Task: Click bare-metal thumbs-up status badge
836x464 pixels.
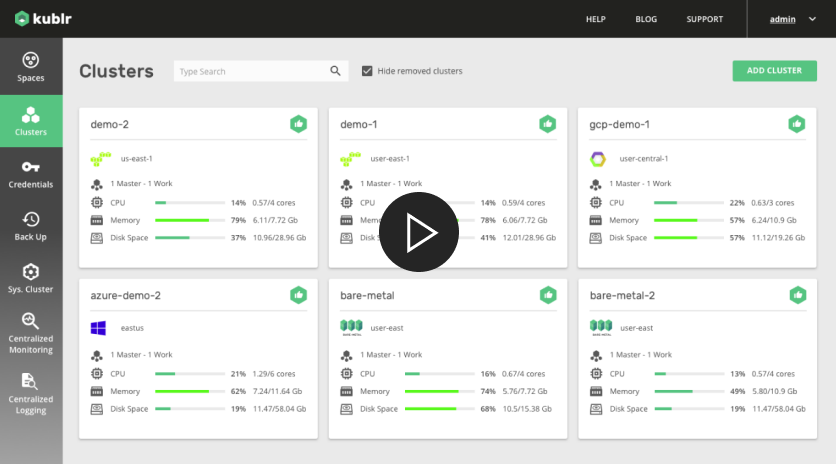Action: tap(548, 295)
